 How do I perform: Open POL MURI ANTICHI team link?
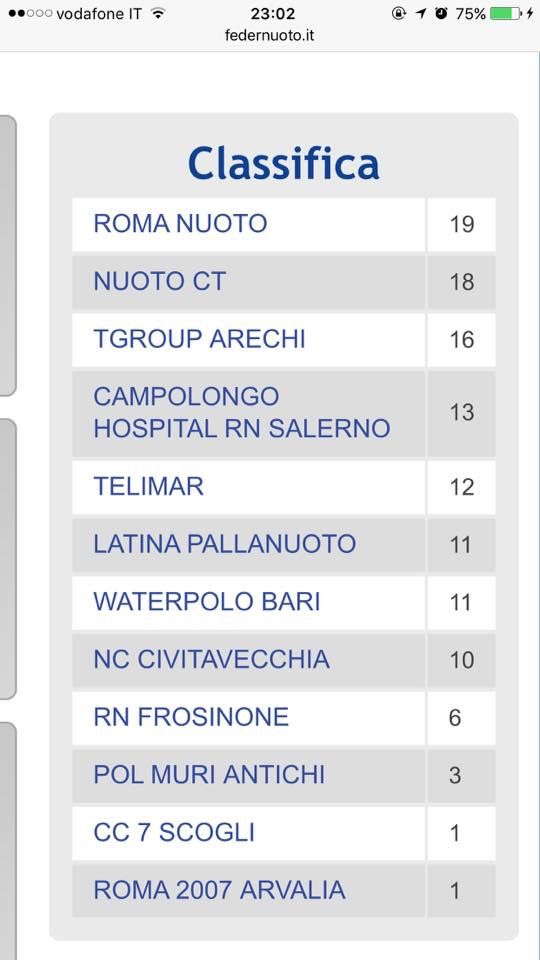209,775
